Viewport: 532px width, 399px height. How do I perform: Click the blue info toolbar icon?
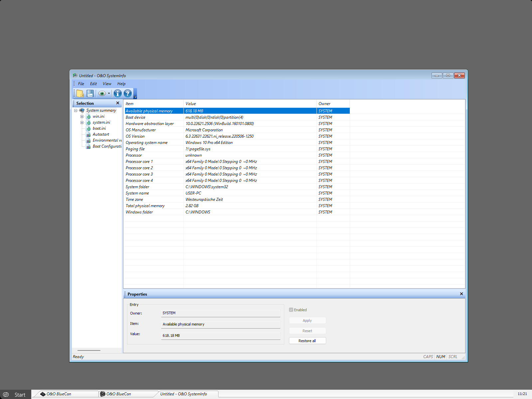tap(118, 93)
